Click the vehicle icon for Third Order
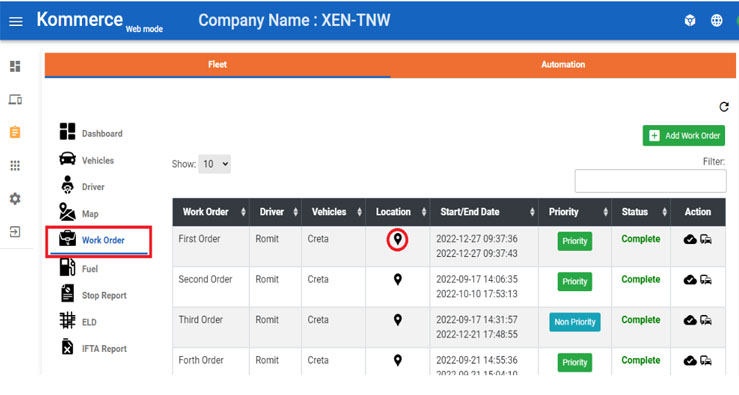739x395 pixels. point(706,321)
